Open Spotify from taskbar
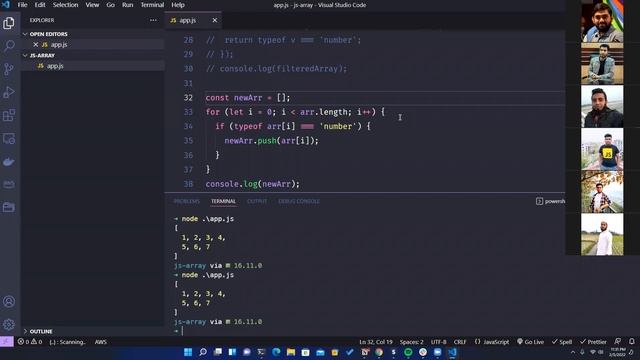This screenshot has width=640, height=360. click(x=408, y=352)
